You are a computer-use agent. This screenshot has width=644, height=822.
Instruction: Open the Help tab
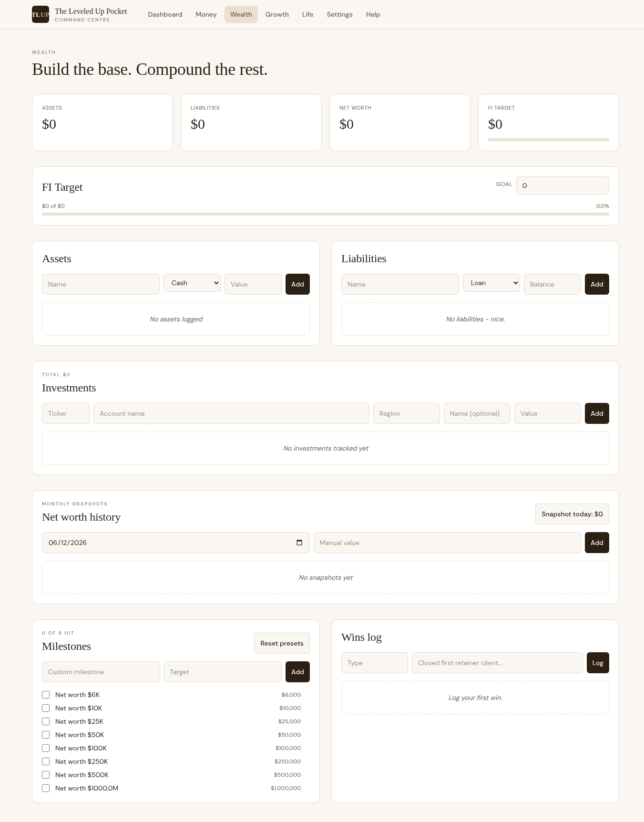(373, 14)
